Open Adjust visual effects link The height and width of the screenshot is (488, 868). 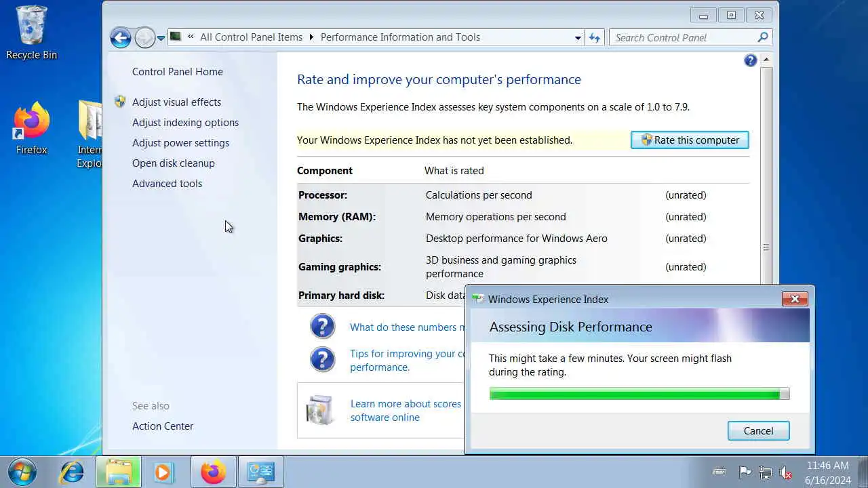(x=176, y=102)
